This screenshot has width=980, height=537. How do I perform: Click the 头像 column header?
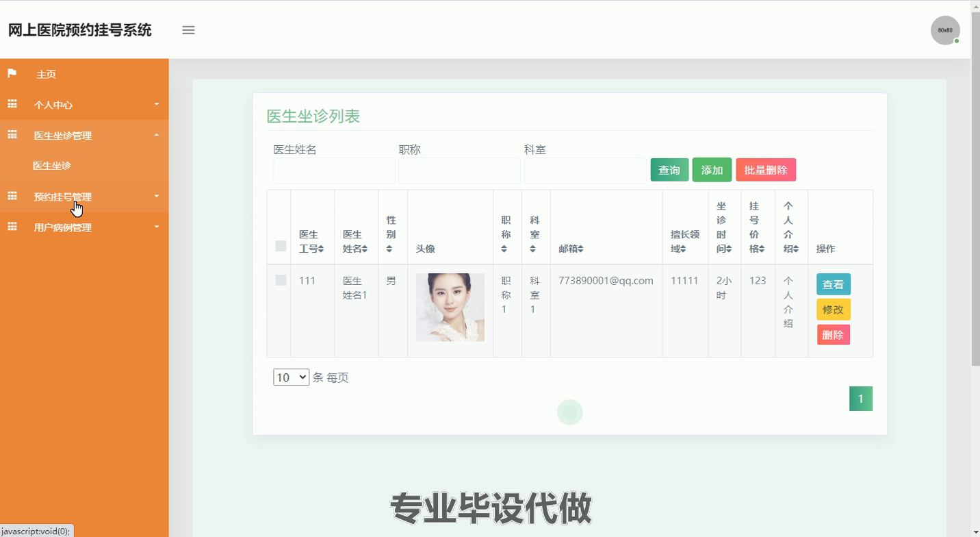point(426,249)
